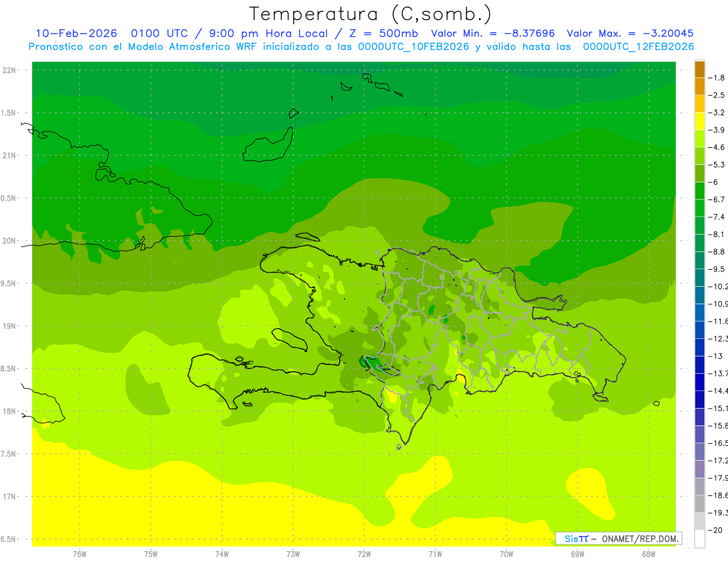Screen dimensions: 728x562
Task: Click the "18N" latitude label
Action: point(10,412)
